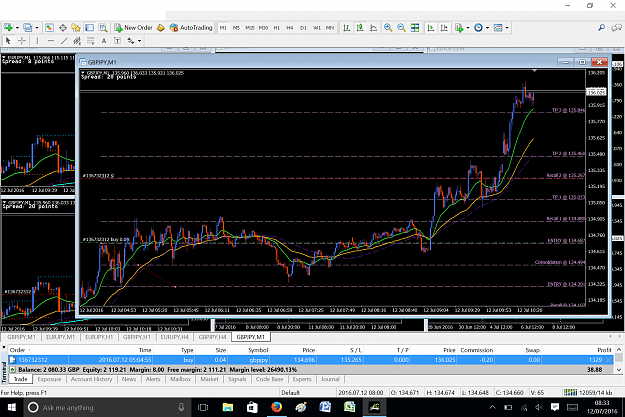Toggle the Terminal panel icon
Image resolution: width=625 pixels, height=417 pixels.
(x=89, y=28)
